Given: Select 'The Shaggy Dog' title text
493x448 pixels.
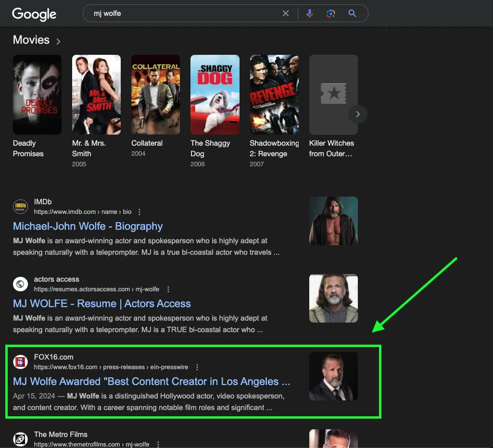Looking at the screenshot, I should coord(210,148).
